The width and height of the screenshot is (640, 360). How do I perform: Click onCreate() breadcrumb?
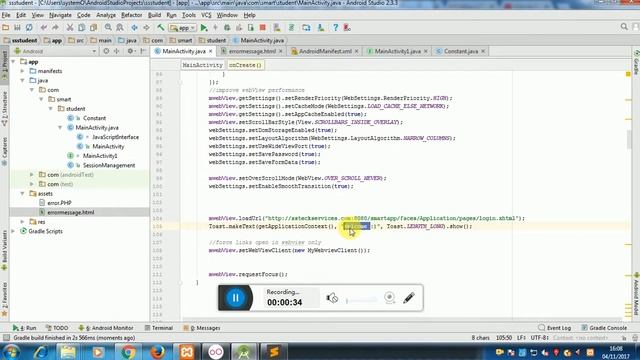pos(245,65)
